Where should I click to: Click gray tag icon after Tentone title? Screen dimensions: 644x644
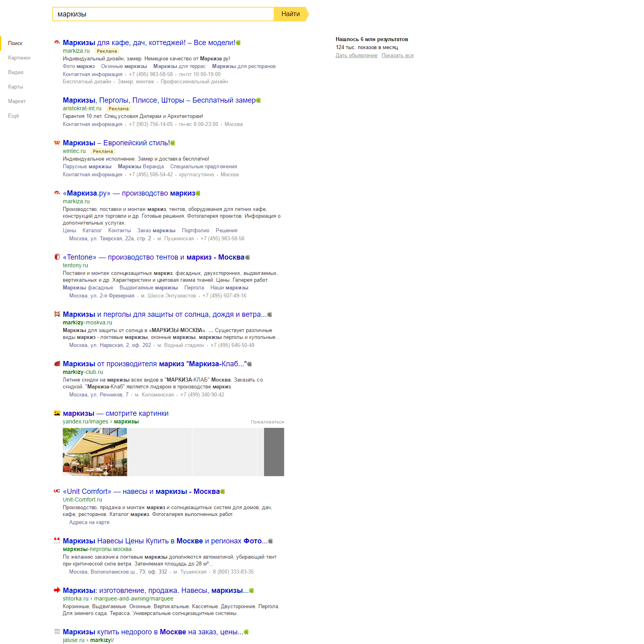(x=248, y=257)
